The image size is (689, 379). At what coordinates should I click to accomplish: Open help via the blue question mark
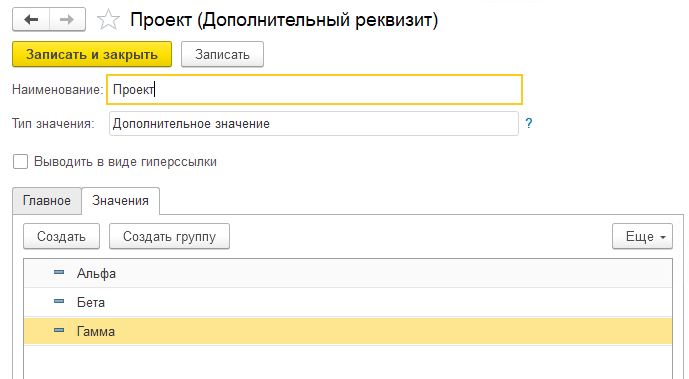coord(529,123)
